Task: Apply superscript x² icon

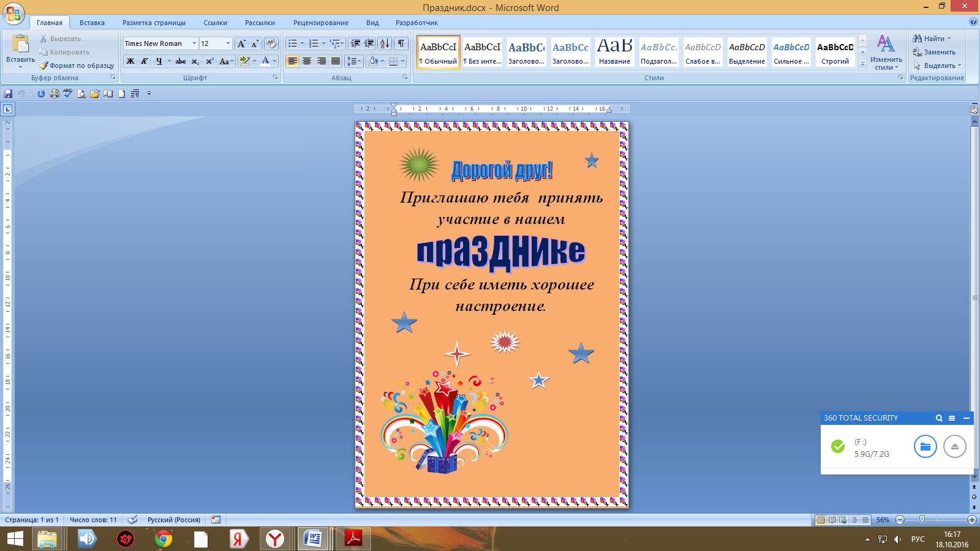Action: click(209, 61)
